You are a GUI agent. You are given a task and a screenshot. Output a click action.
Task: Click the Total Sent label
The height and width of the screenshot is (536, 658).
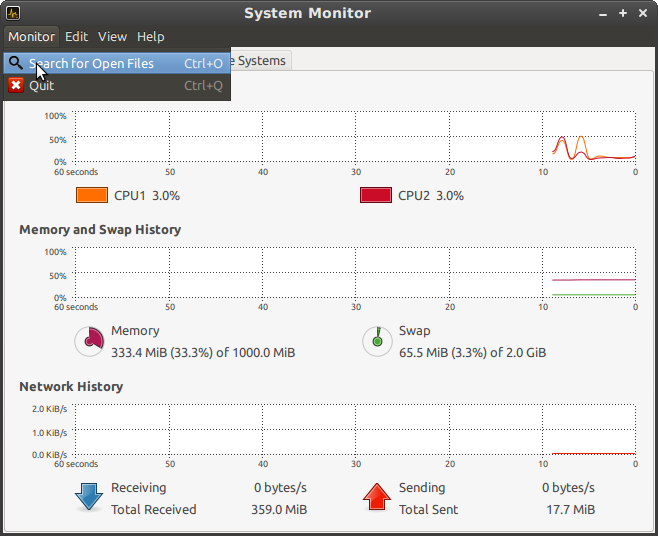428,510
